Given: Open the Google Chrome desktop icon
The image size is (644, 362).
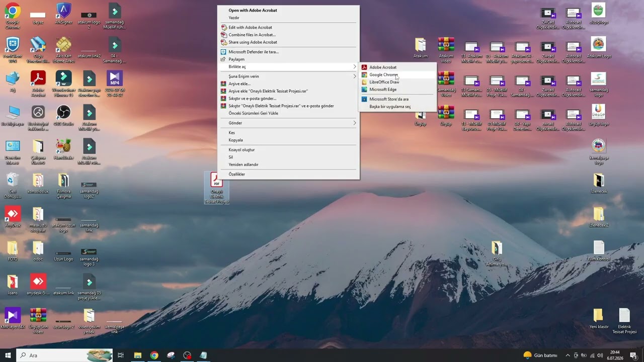Looking at the screenshot, I should point(13,16).
